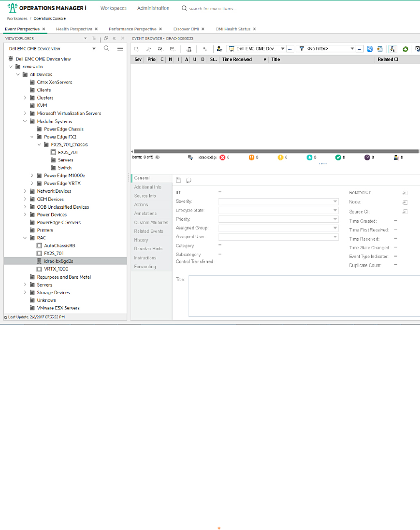Close the Event Perspective tab
This screenshot has height=530, width=420.
pos(43,29)
